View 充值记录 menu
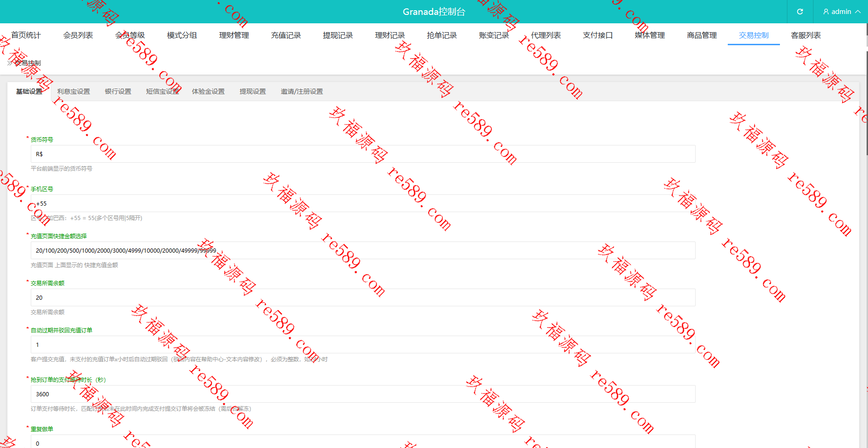Viewport: 868px width, 448px height. tap(286, 35)
